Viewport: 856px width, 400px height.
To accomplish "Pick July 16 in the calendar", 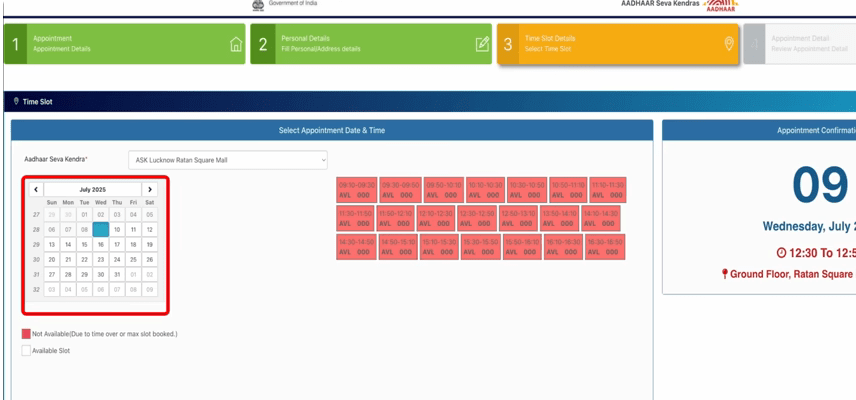I will [x=100, y=244].
